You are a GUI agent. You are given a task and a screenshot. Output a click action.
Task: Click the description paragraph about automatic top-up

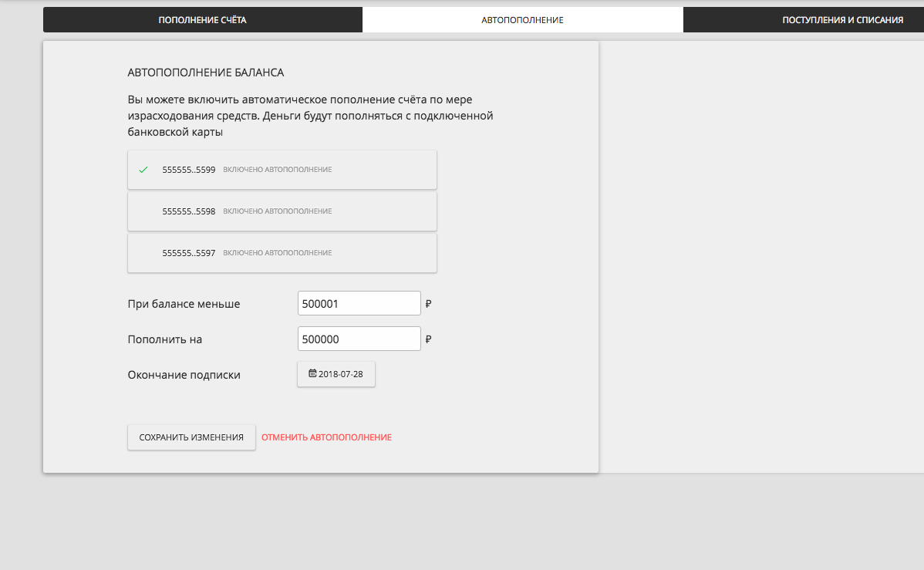[309, 116]
